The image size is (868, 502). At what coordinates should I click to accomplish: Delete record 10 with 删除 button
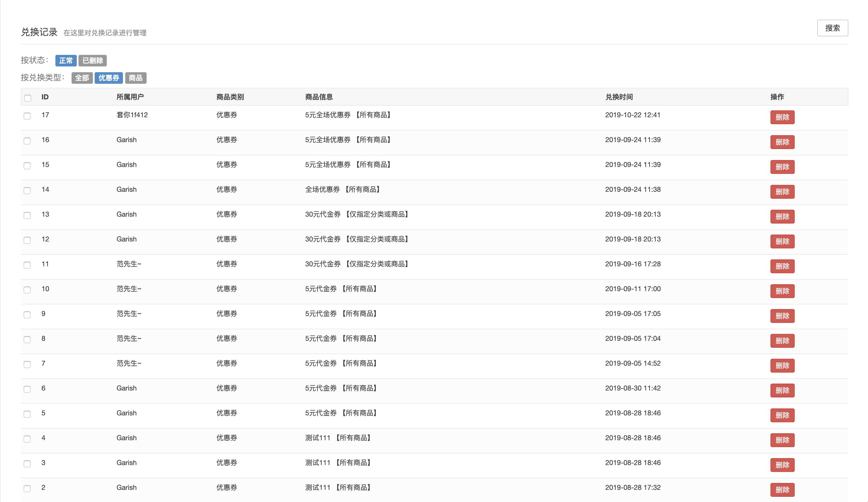click(x=782, y=291)
